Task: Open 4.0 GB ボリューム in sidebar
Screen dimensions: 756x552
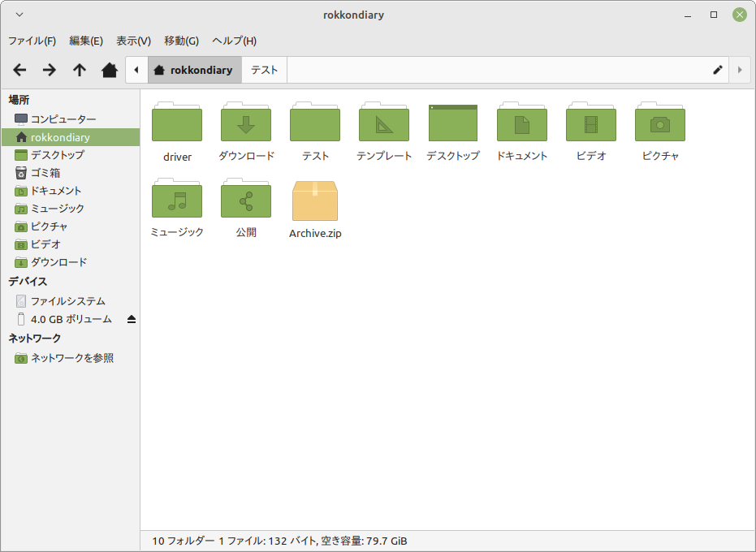Action: (x=71, y=319)
